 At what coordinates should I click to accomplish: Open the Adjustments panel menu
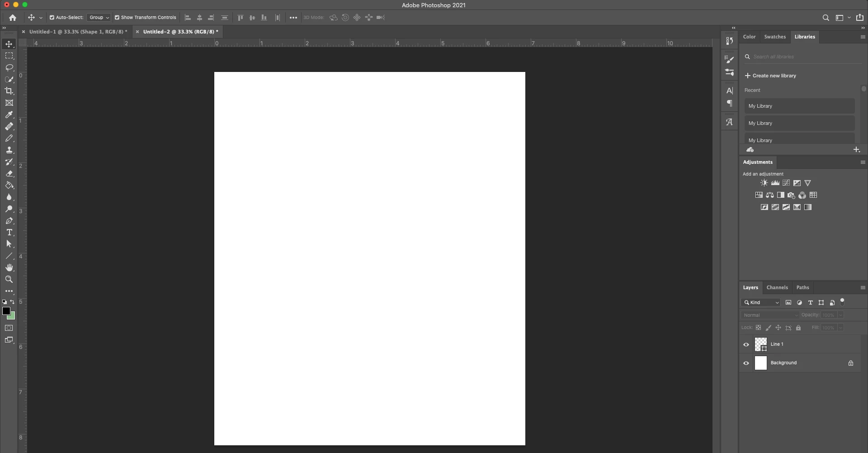(x=863, y=162)
